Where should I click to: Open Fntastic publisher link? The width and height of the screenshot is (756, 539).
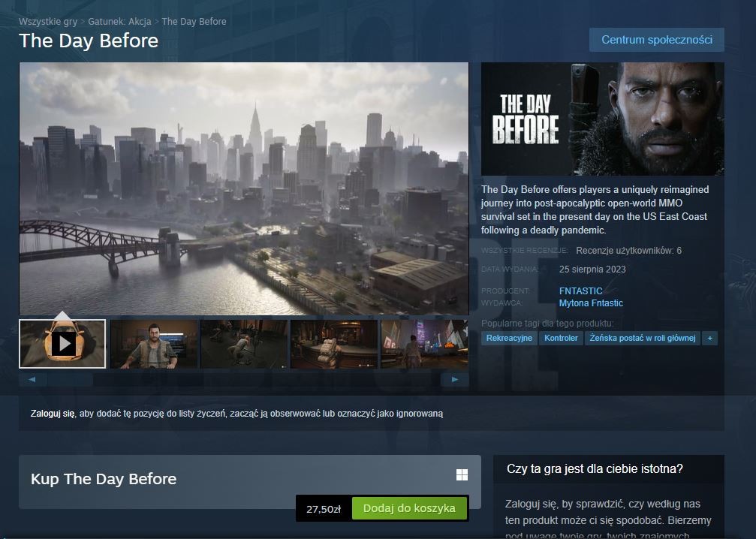click(x=605, y=303)
